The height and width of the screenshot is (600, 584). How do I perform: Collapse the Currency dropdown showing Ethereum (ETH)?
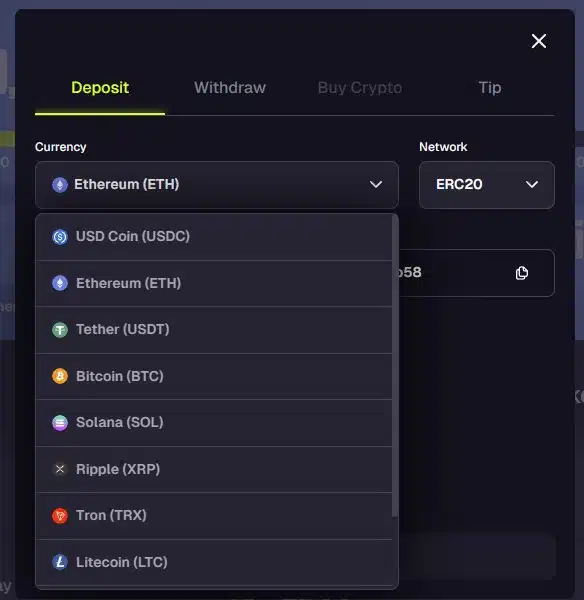(x=217, y=185)
